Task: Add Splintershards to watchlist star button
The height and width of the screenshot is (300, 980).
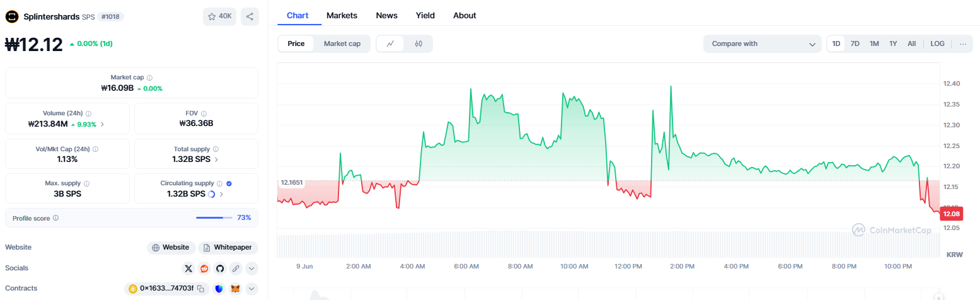Action: [x=219, y=16]
